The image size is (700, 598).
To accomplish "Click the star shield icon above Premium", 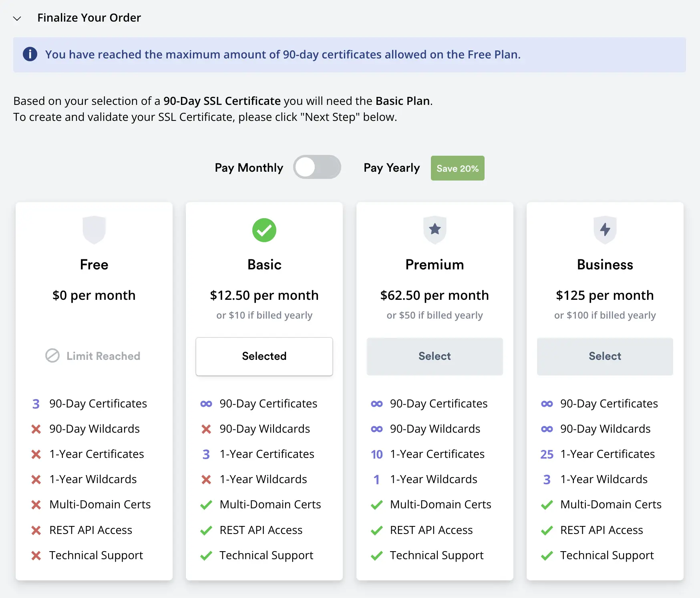I will (x=434, y=229).
